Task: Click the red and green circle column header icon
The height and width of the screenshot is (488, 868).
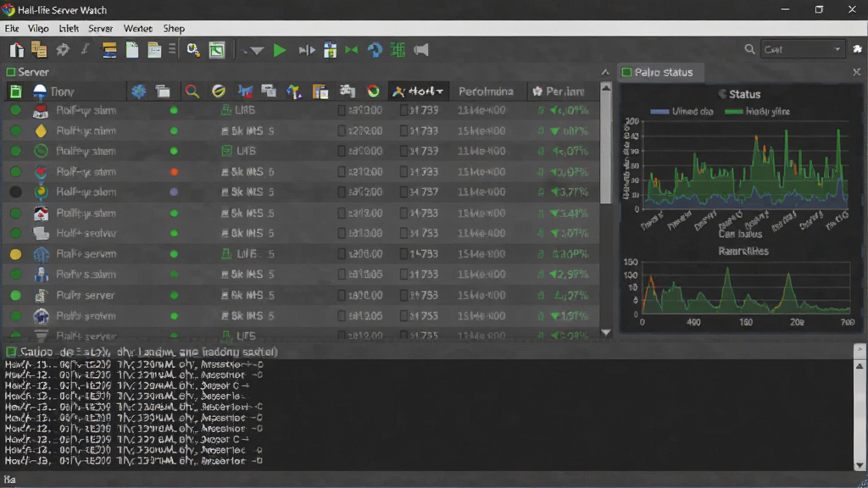Action: point(373,91)
